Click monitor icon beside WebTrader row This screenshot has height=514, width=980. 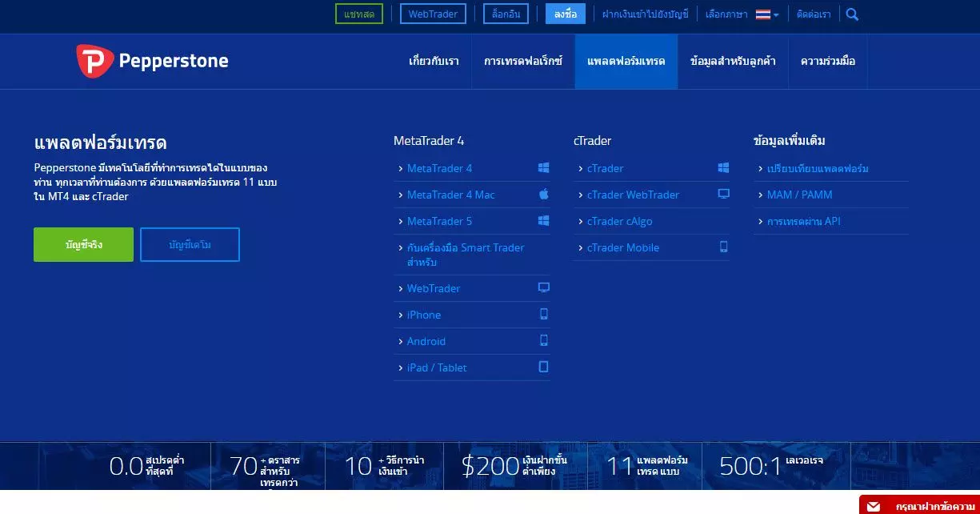click(x=544, y=287)
